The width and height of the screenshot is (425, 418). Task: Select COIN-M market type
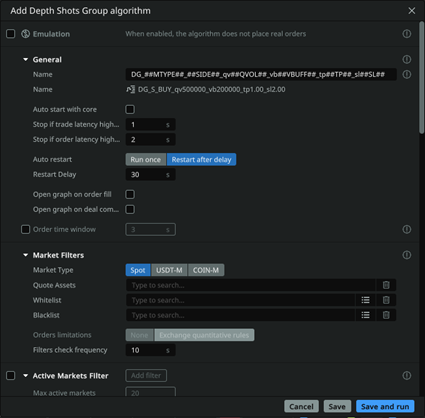pyautogui.click(x=206, y=270)
